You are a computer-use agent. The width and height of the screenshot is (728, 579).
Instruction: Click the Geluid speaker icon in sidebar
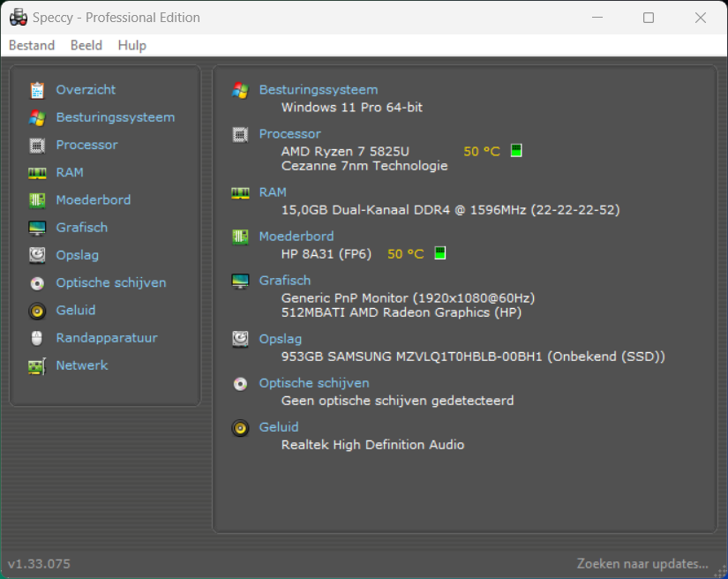(x=37, y=311)
